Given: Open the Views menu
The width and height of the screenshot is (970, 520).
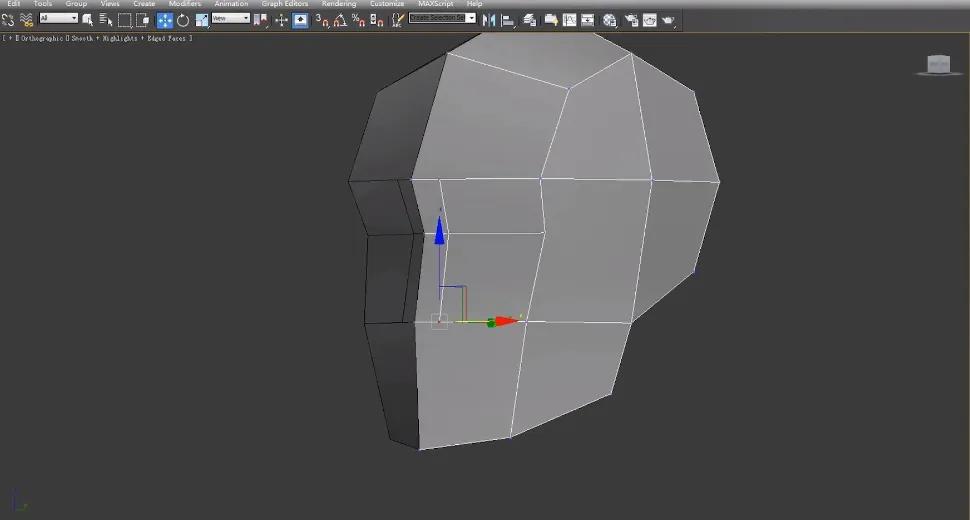Looking at the screenshot, I should 109,4.
